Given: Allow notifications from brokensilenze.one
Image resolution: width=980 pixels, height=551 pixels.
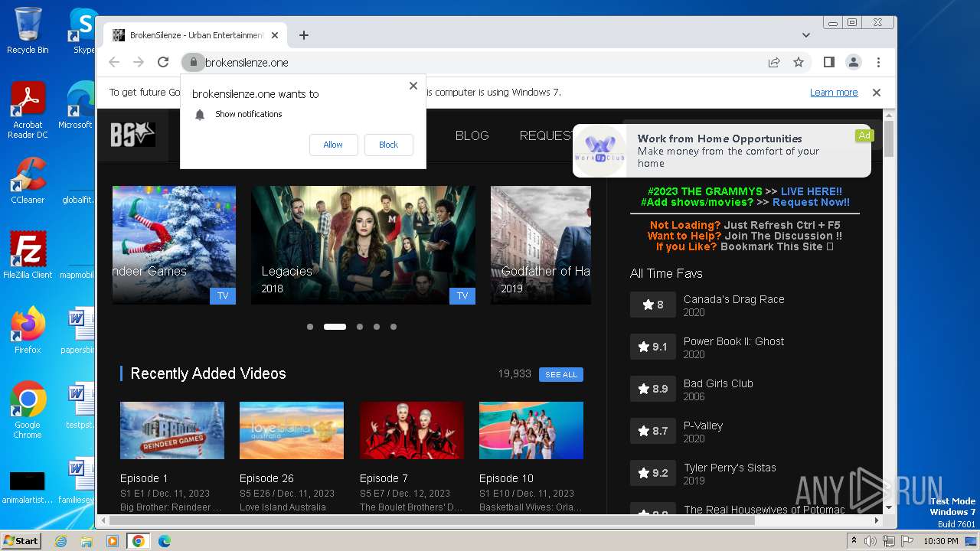Looking at the screenshot, I should 333,145.
